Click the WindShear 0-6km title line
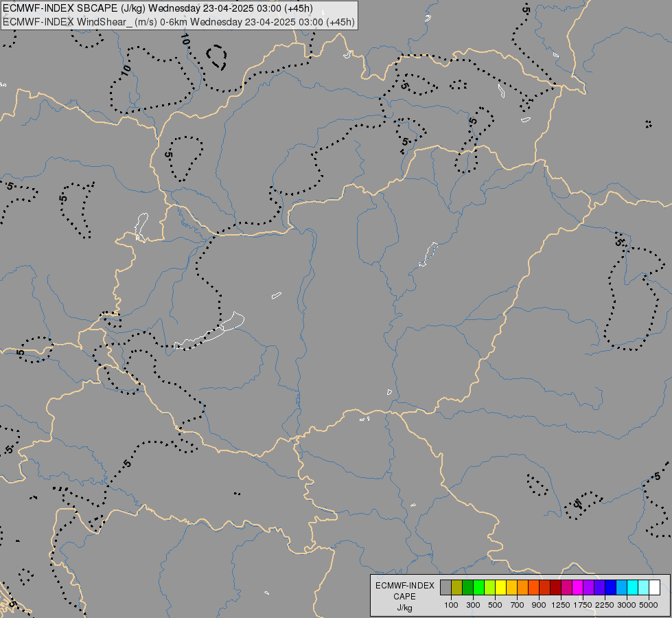Viewport: 672px width, 618px height. pos(178,22)
